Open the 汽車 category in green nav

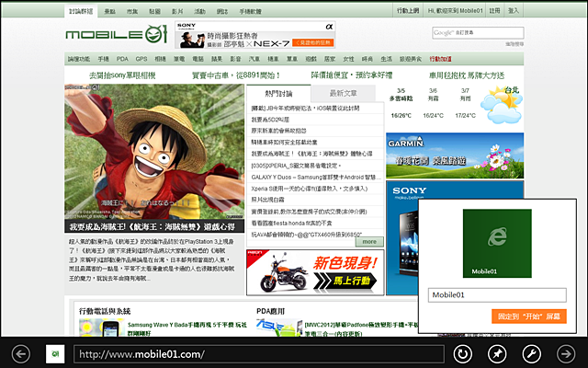click(x=254, y=59)
